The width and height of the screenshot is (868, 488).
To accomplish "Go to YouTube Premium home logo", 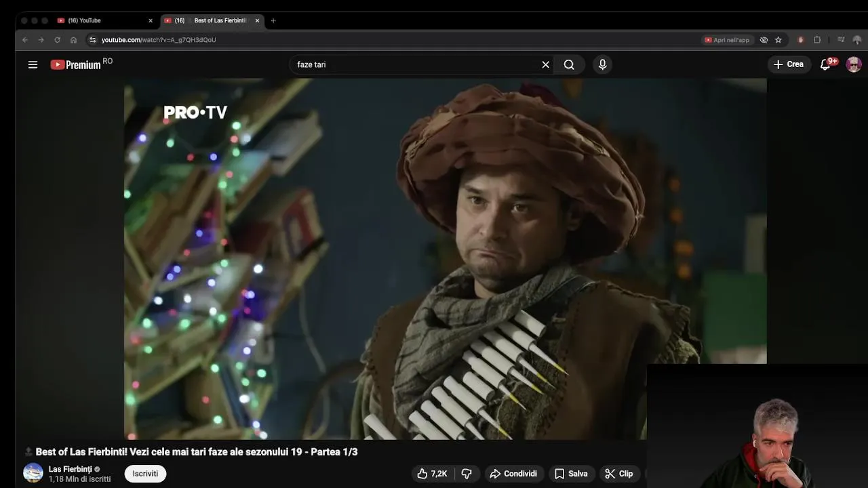I will 76,64.
